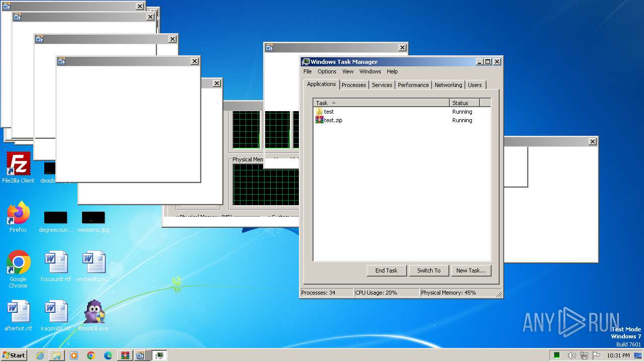
Task: Select the test folder task row
Action: coord(401,112)
